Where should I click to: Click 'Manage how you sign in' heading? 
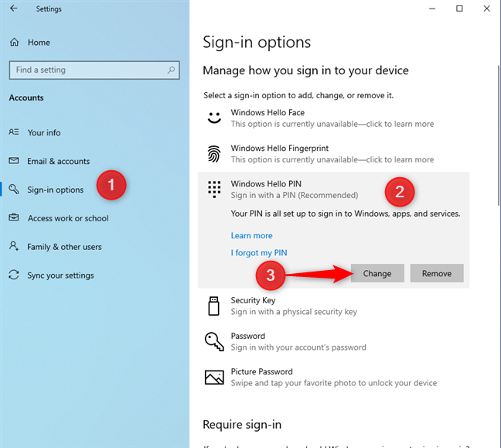[305, 70]
